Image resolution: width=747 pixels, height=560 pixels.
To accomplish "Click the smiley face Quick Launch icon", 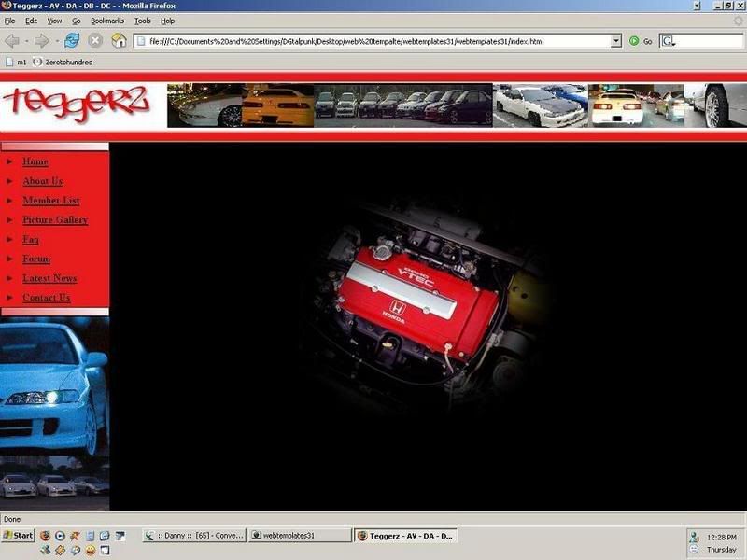I will (x=90, y=551).
